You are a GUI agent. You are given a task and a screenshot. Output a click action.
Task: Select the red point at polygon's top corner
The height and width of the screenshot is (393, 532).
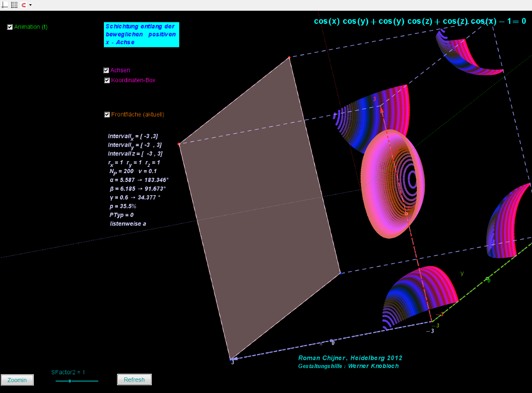click(289, 57)
